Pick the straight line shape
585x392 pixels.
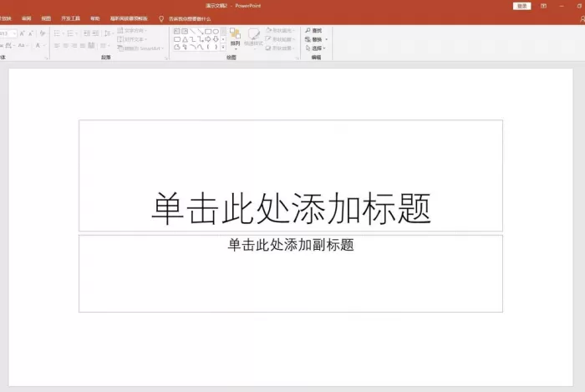coord(192,31)
